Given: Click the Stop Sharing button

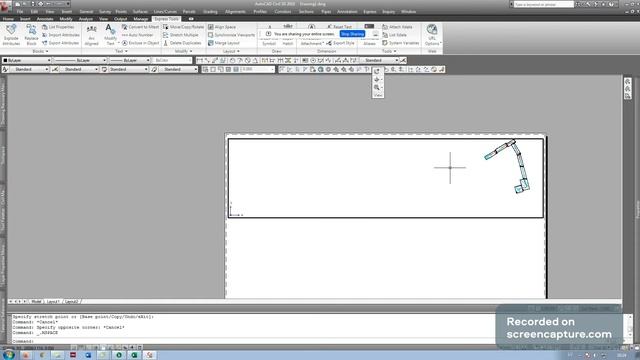Looking at the screenshot, I should (x=352, y=34).
